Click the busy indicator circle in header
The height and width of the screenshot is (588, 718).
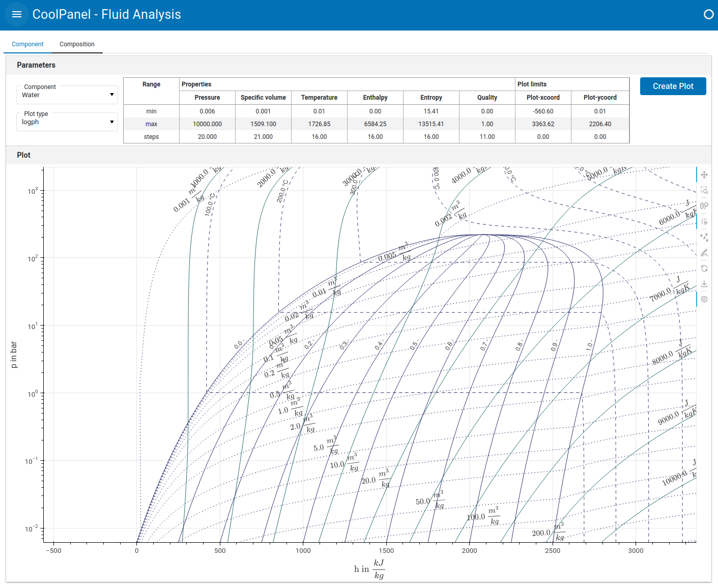pyautogui.click(x=708, y=14)
